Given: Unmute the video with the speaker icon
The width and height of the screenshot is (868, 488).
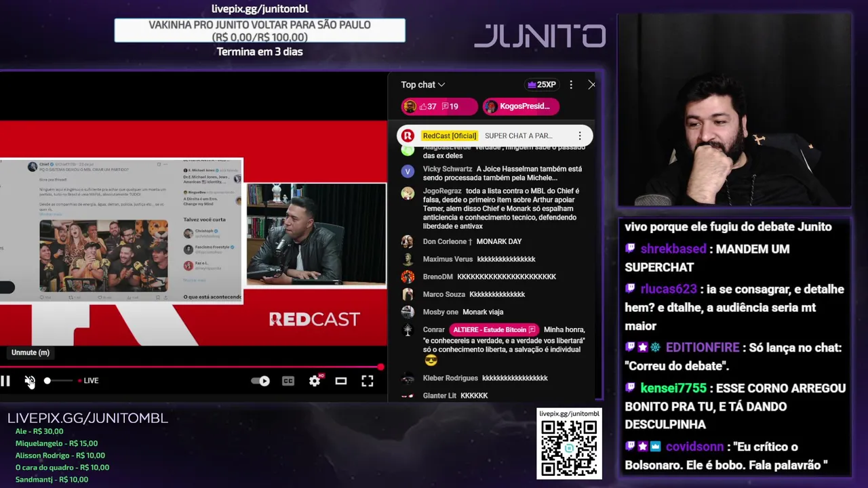Looking at the screenshot, I should coord(30,381).
